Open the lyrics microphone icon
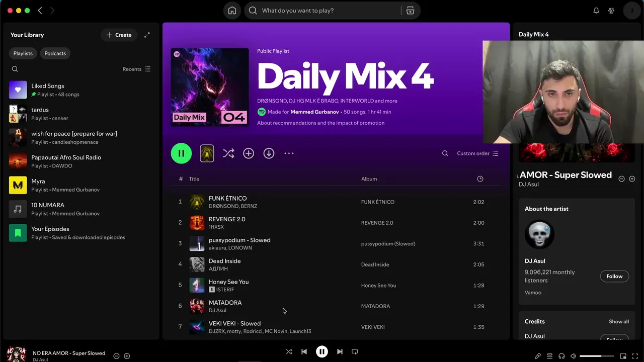The image size is (644, 362). [x=537, y=356]
